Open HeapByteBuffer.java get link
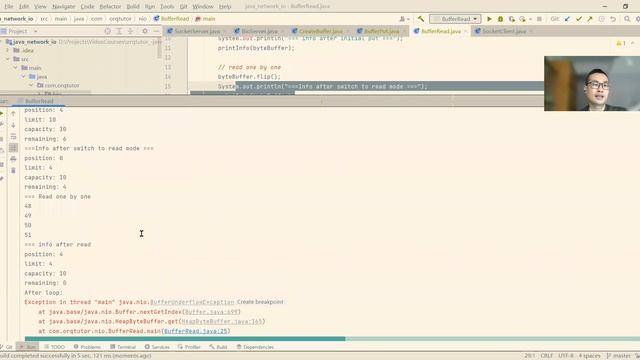 point(222,322)
